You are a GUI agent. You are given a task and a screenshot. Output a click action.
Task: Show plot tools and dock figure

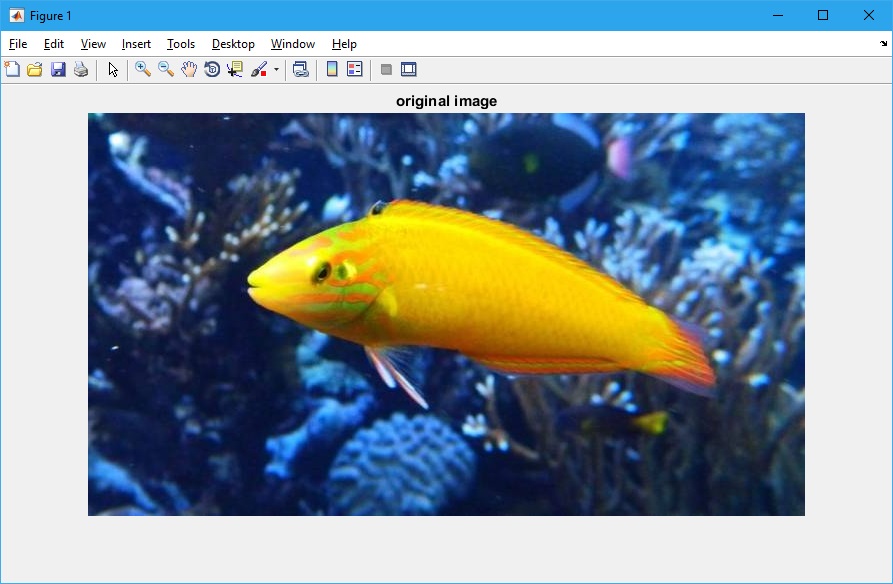(x=408, y=69)
